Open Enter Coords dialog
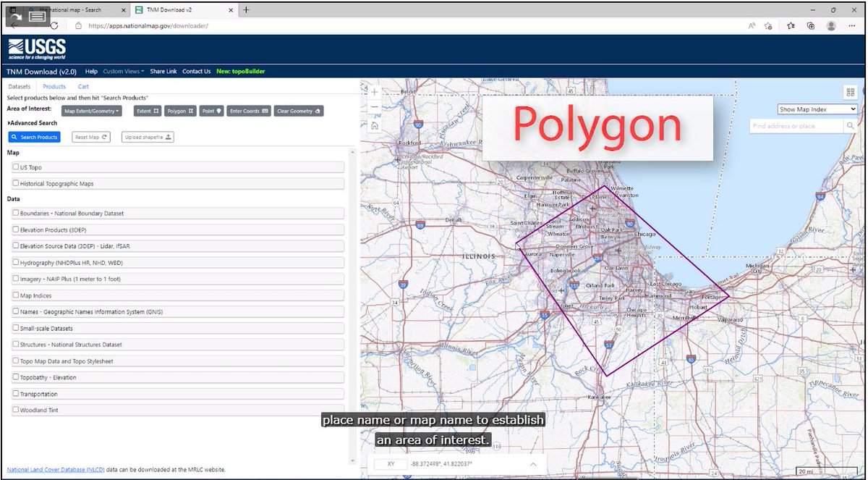868x480 pixels. click(x=249, y=111)
